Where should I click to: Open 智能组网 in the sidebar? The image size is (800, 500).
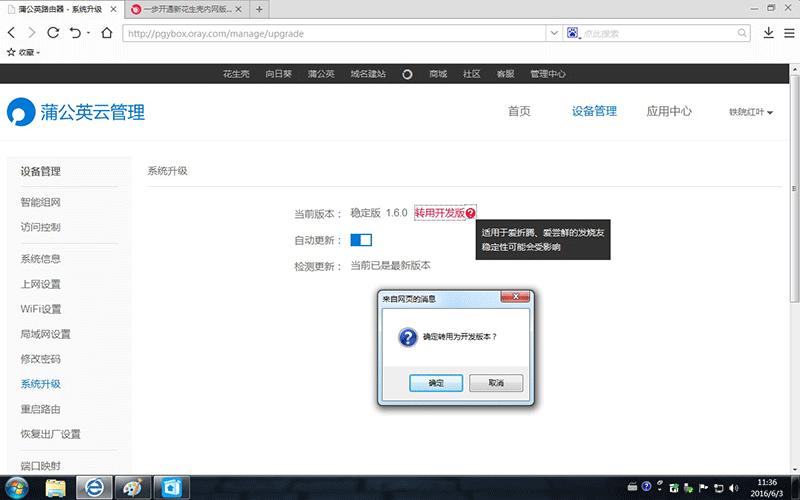[x=40, y=202]
